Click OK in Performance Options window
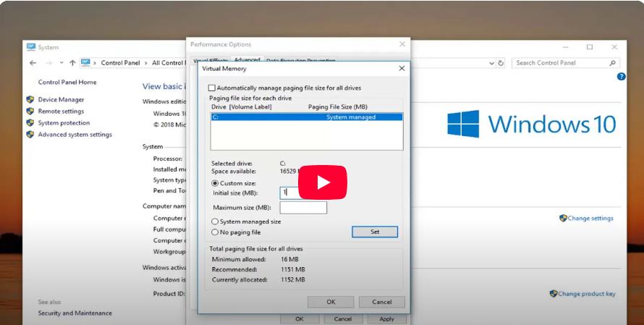 tap(300, 318)
